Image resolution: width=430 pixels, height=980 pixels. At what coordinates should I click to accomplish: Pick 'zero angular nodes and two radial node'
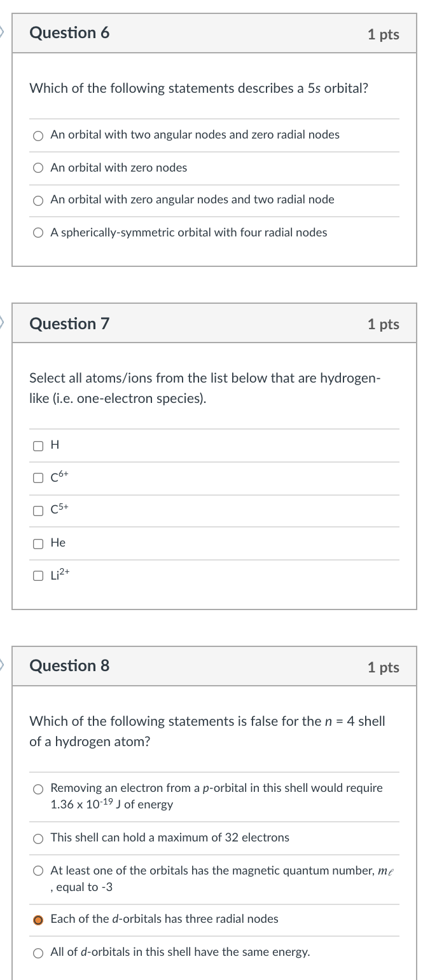tap(39, 200)
